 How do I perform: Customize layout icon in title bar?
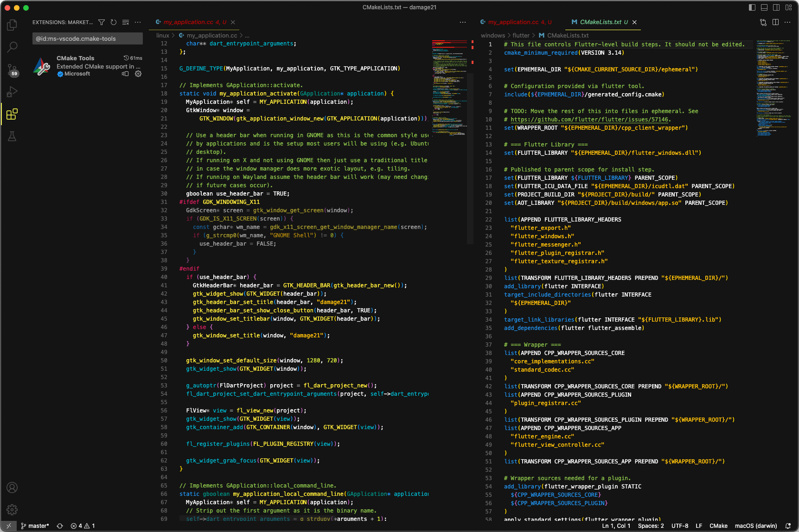click(x=788, y=7)
